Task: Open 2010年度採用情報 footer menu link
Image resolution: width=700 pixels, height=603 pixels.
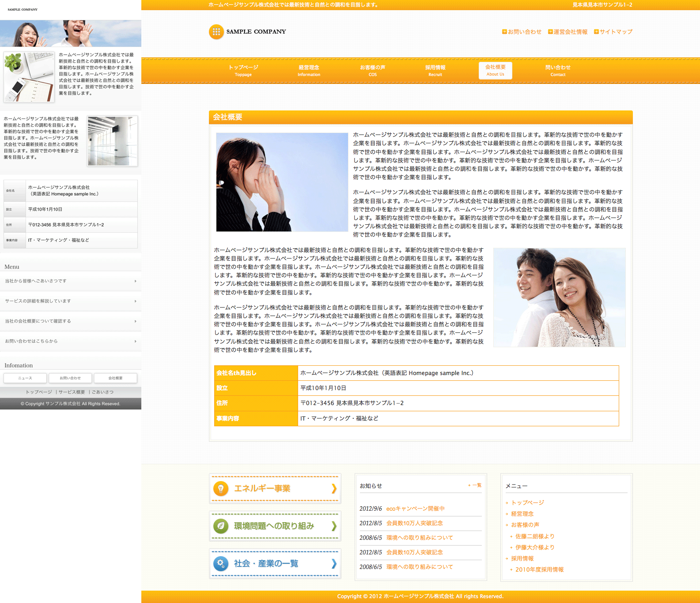Action: click(539, 569)
